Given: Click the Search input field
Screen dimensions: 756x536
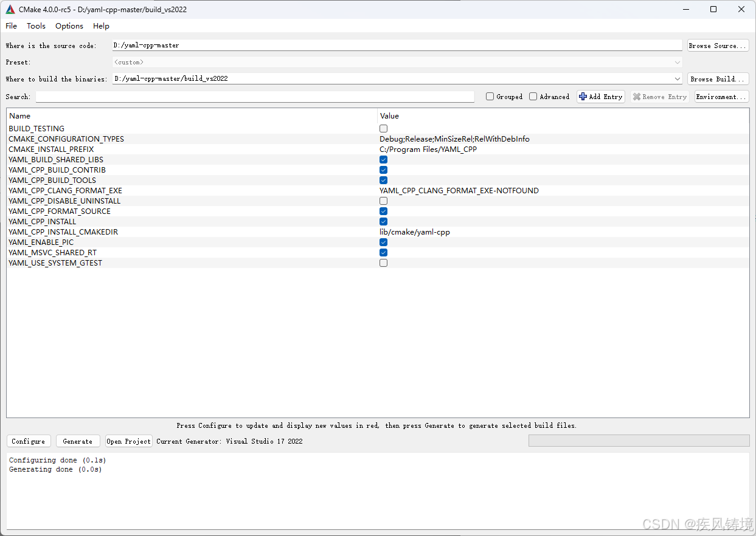Looking at the screenshot, I should click(255, 97).
